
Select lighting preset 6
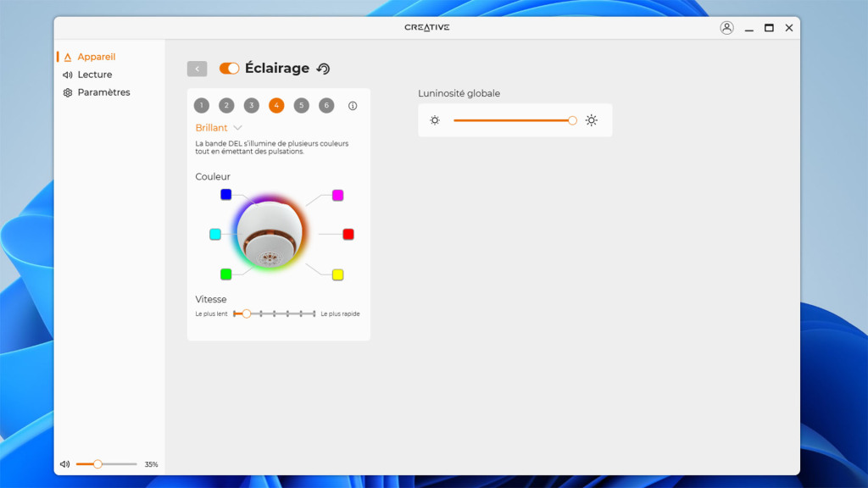click(326, 105)
